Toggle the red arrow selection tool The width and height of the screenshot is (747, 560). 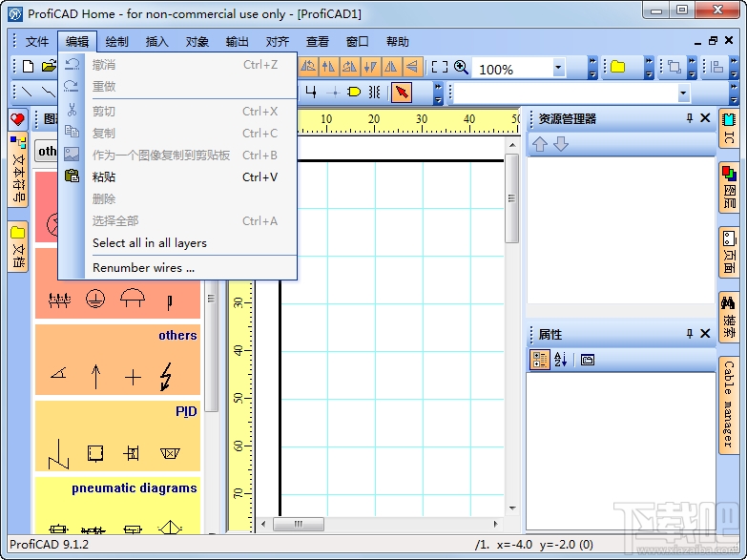[402, 92]
